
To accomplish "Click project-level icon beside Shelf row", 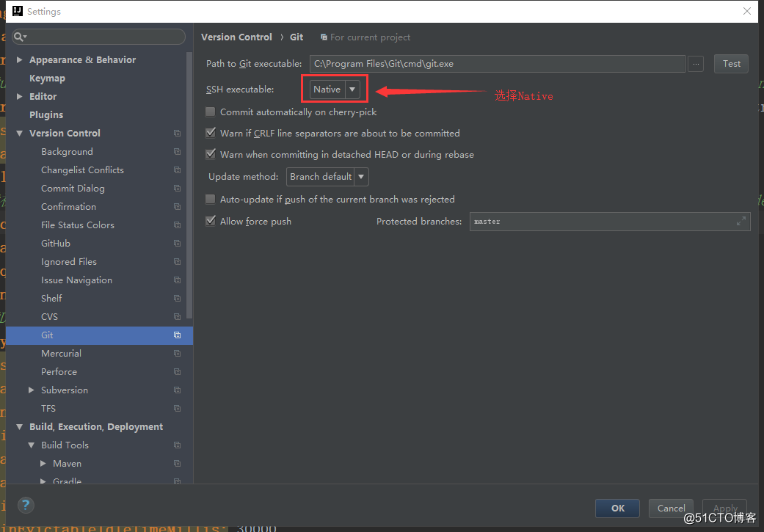I will pos(177,298).
